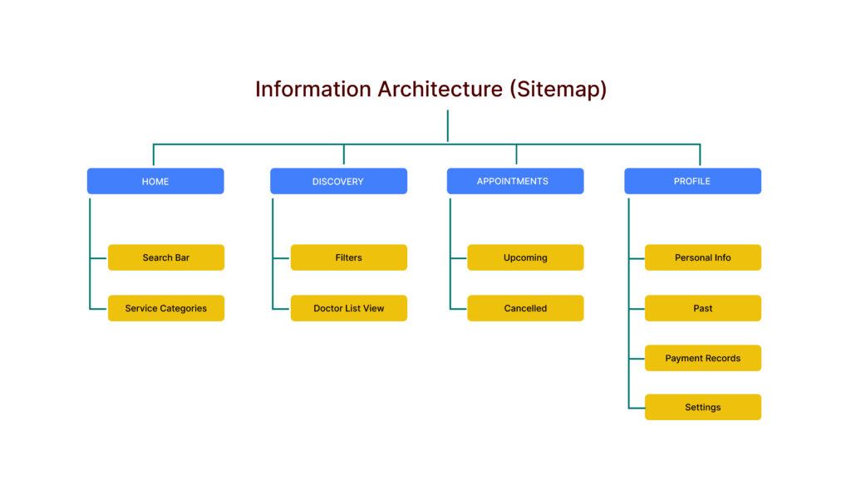Viewport: 851px width, 504px height.
Task: Select the Service Categories box
Action: click(166, 308)
